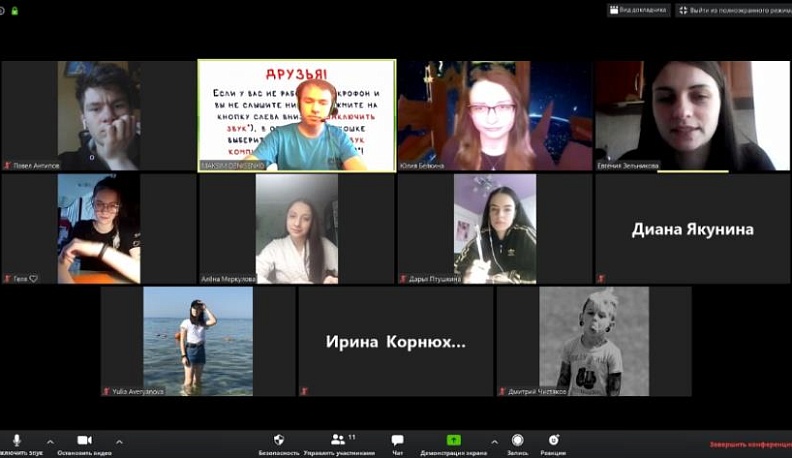
Task: Click Павел Антипов's video tile
Action: (x=98, y=115)
